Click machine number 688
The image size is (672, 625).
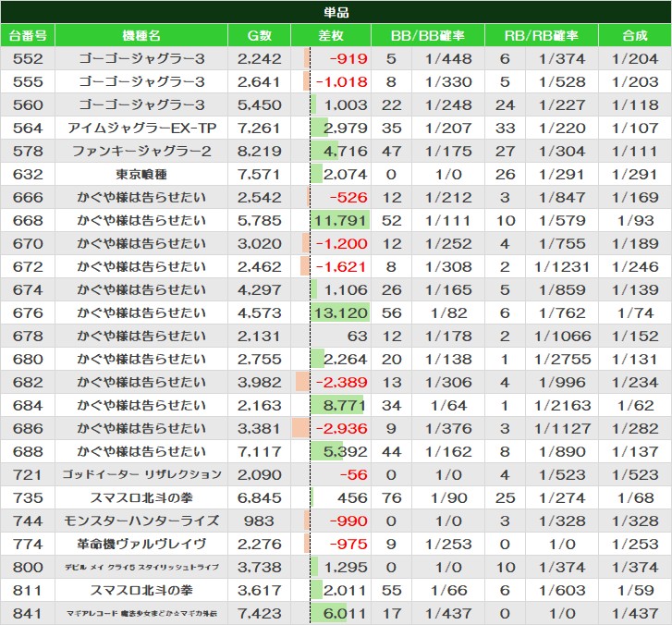point(28,452)
